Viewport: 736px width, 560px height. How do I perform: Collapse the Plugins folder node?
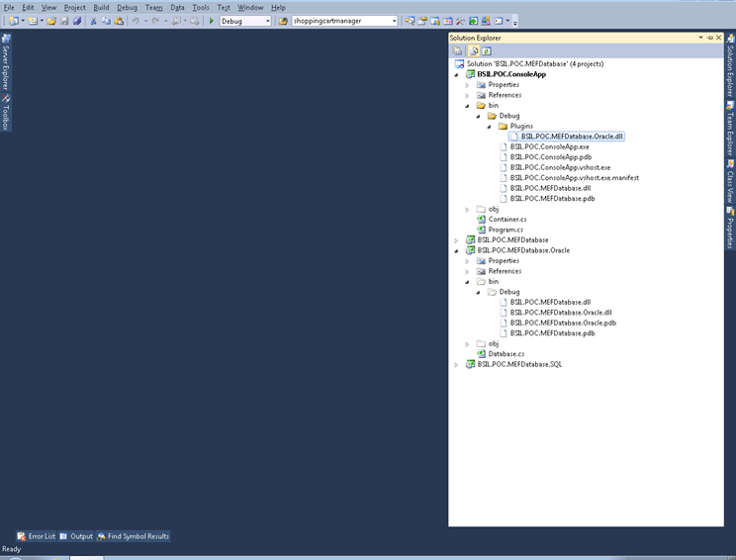(x=489, y=127)
